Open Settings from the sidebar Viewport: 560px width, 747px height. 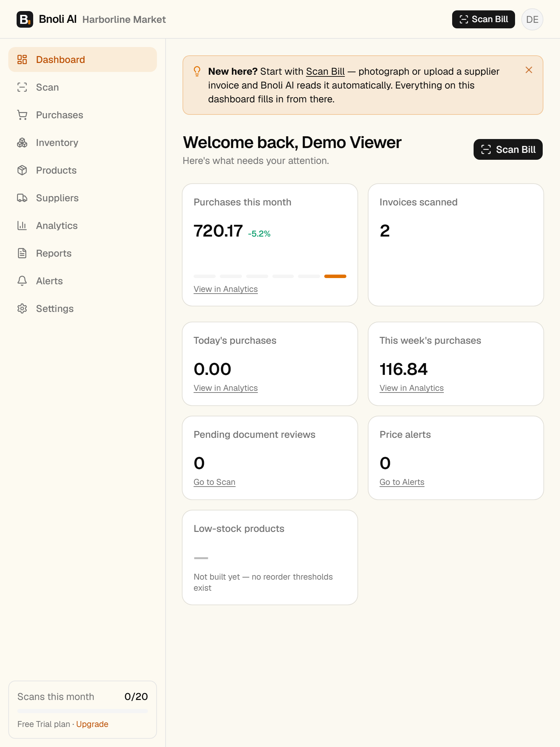[x=83, y=308]
